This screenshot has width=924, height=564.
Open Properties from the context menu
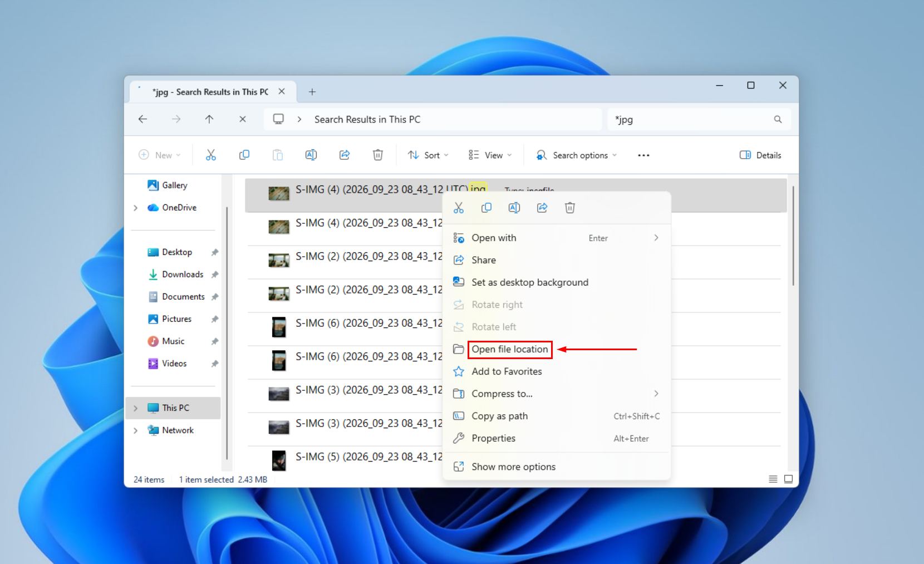[557, 438]
